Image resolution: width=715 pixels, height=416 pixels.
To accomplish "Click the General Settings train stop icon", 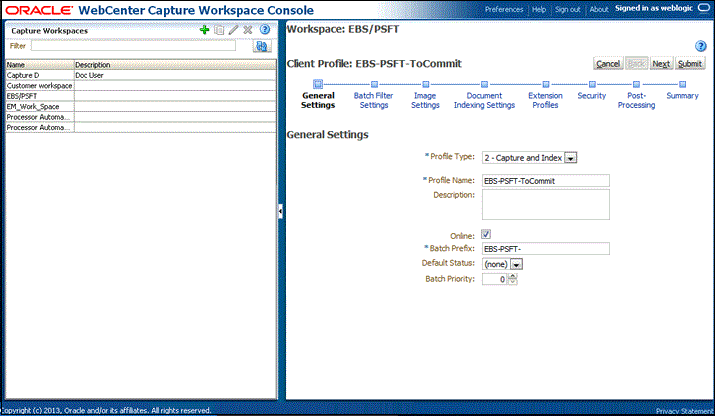I will 318,84.
